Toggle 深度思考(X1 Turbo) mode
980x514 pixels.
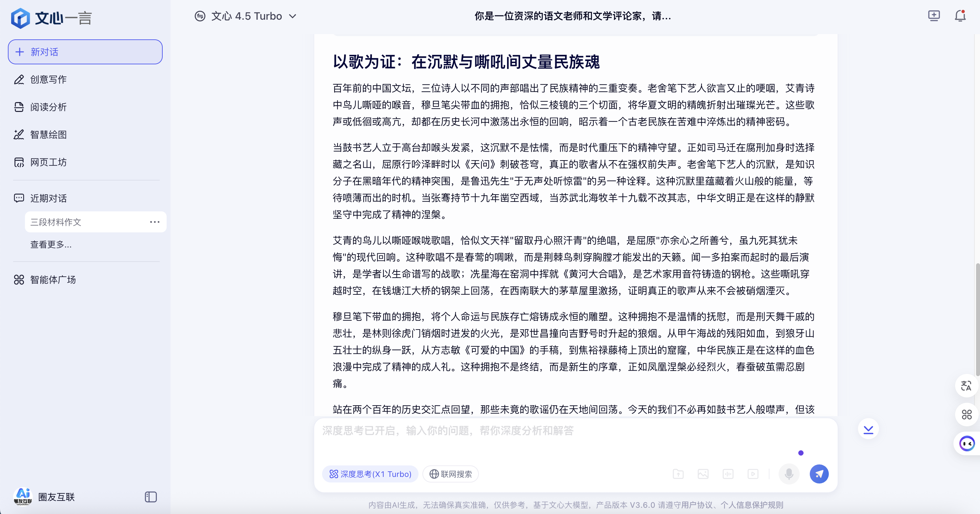(370, 474)
